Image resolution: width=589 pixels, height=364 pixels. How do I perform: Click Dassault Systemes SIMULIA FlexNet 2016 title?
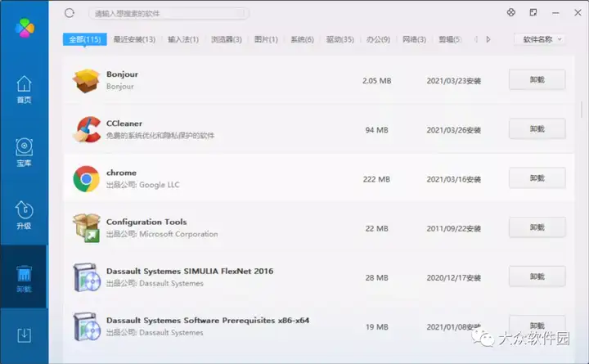pyautogui.click(x=190, y=272)
